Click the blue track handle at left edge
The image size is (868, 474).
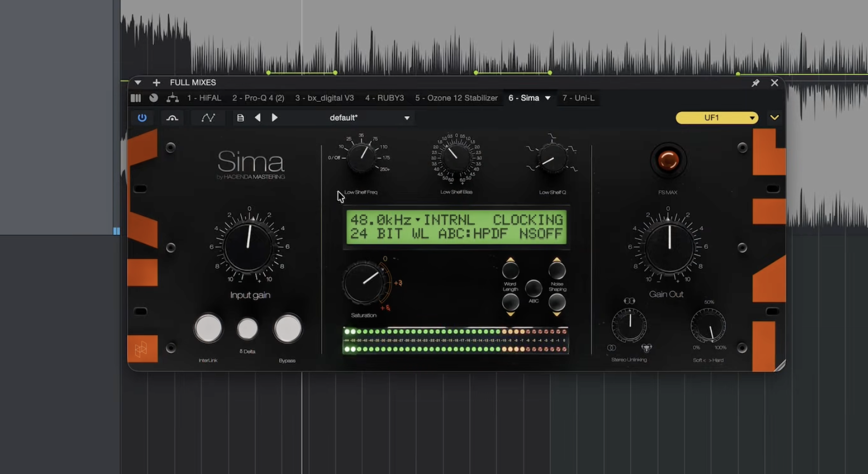[116, 231]
